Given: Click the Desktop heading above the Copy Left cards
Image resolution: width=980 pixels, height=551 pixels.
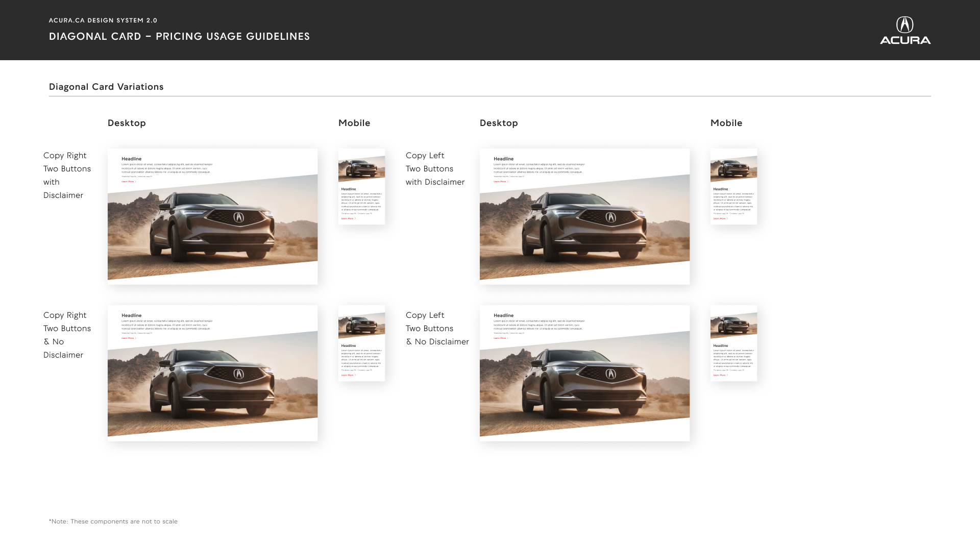Looking at the screenshot, I should 499,123.
